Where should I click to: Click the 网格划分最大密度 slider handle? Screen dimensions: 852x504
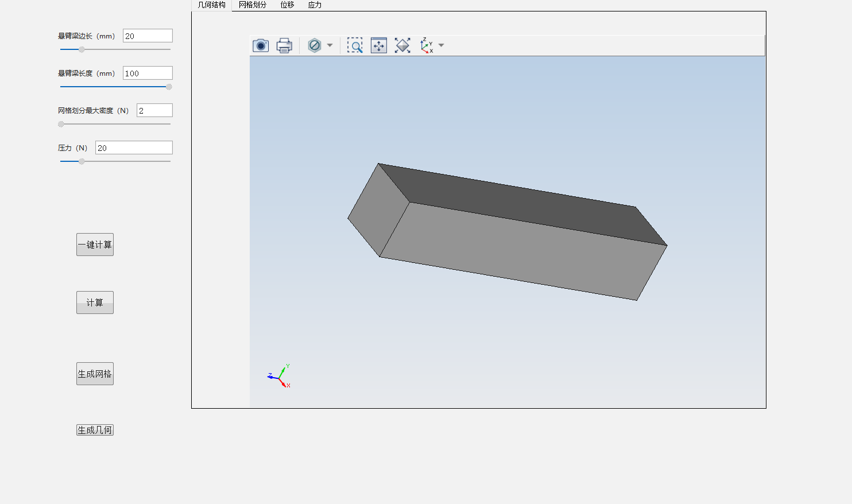(61, 124)
